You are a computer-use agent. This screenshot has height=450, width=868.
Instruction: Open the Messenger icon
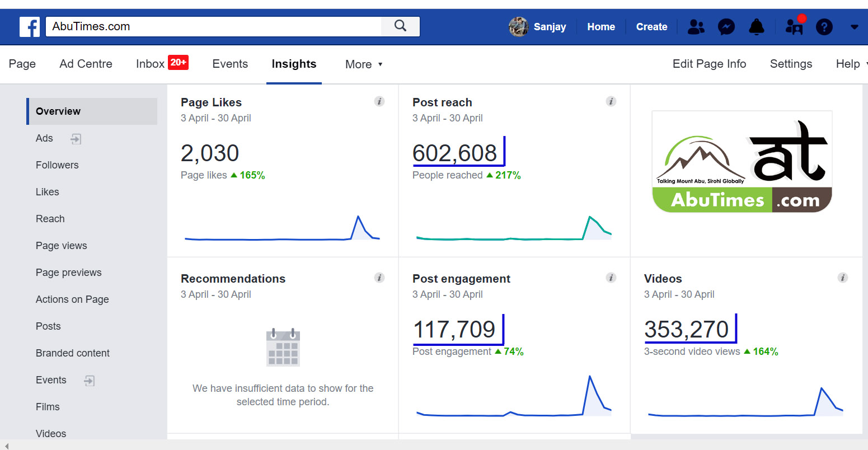[x=726, y=27]
